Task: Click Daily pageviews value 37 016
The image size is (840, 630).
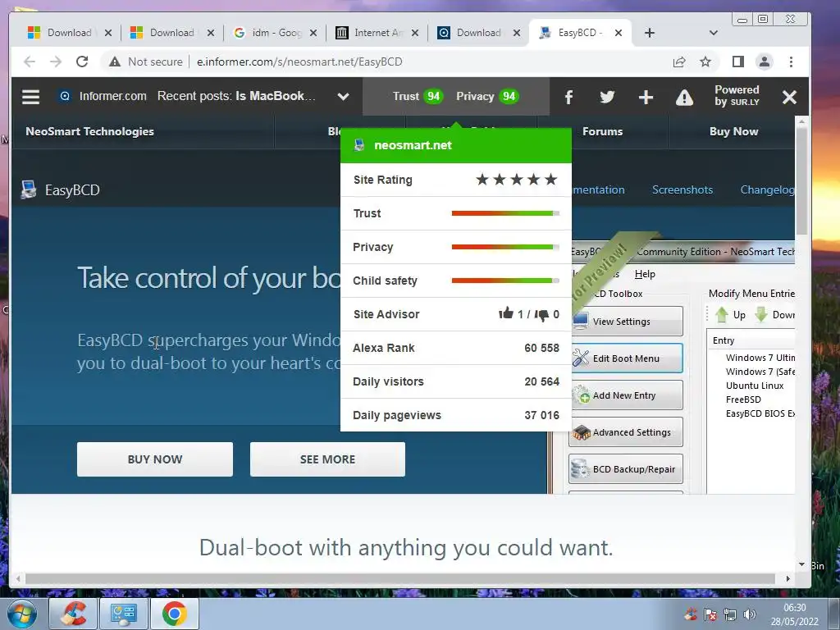Action: [x=541, y=416]
